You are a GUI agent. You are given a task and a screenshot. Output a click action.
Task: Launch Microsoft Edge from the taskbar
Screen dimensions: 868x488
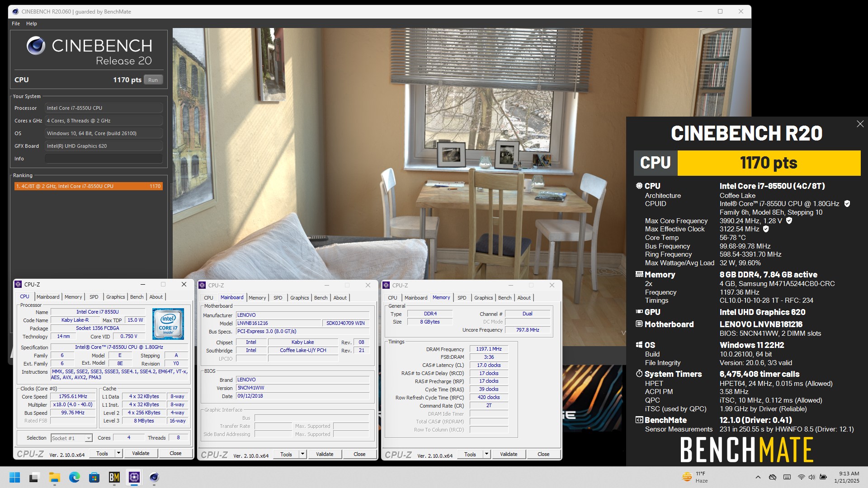75,477
